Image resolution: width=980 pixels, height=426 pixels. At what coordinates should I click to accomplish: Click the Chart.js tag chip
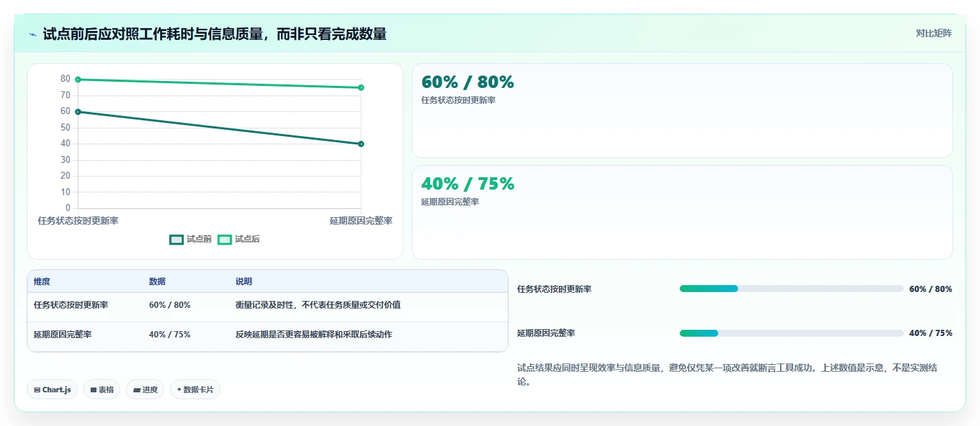tap(53, 390)
